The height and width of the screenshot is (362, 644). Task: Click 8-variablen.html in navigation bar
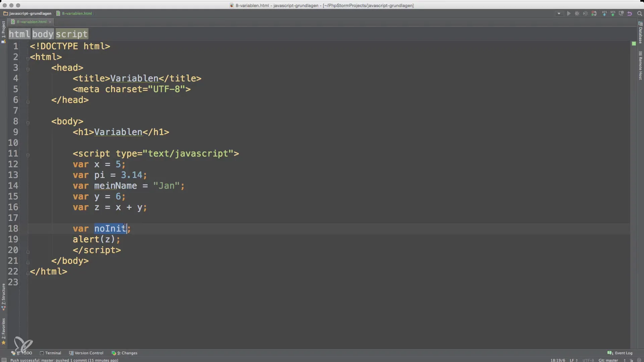74,13
